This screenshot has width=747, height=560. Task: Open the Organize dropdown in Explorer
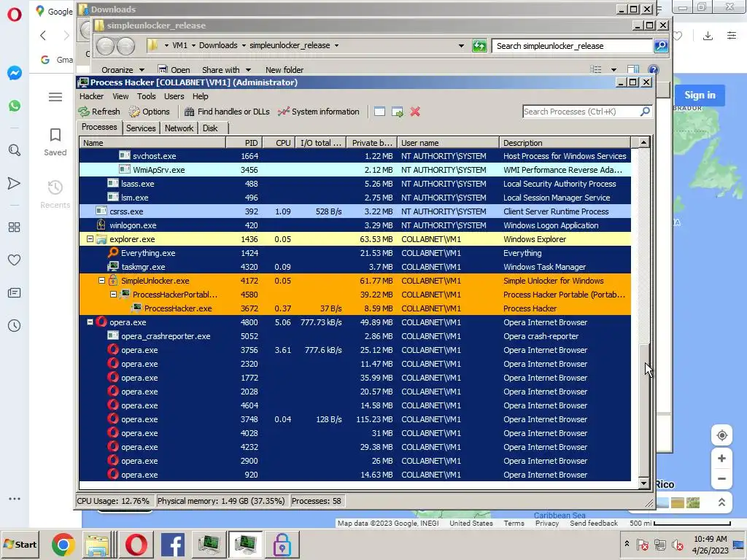[123, 70]
